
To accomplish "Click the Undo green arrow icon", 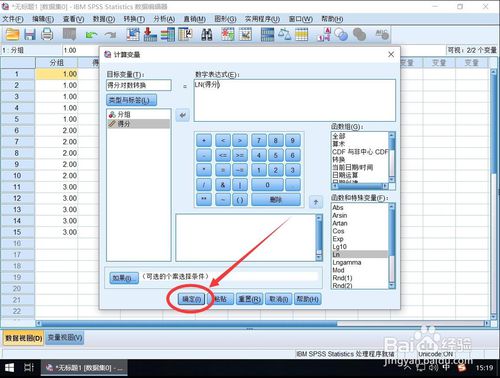I will [x=91, y=34].
